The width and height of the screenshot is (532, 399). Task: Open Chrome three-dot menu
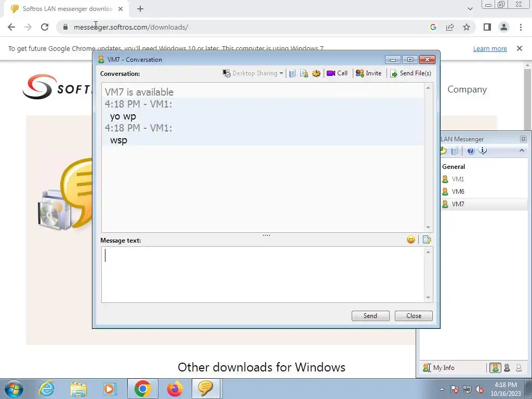coord(521,27)
